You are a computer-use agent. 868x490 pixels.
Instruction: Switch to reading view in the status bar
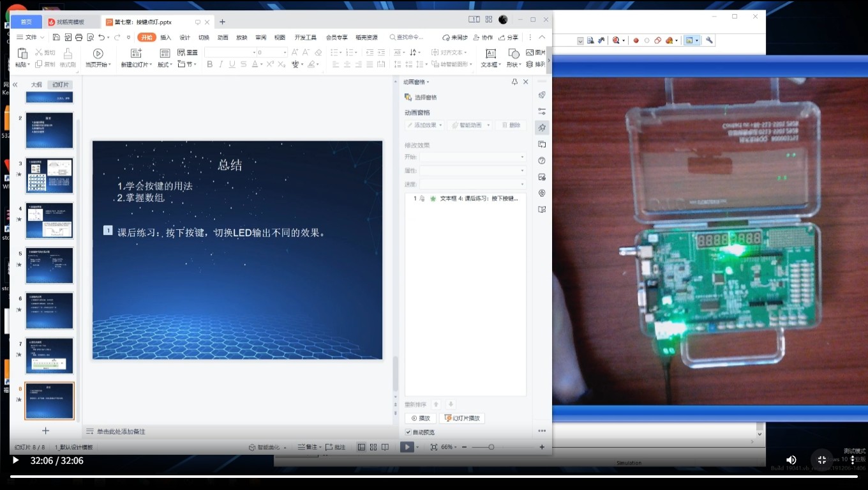[x=385, y=447]
